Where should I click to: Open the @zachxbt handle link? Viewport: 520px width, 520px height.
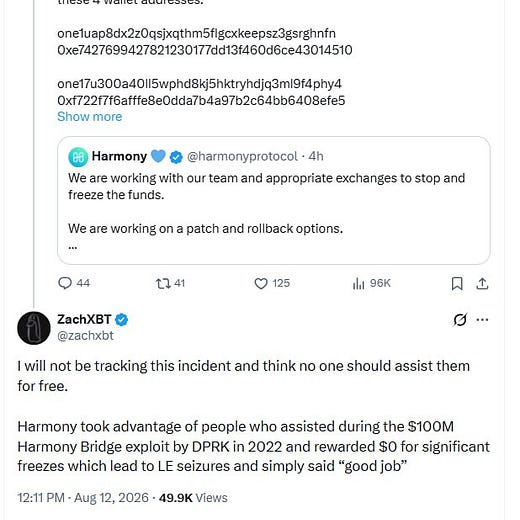point(85,336)
